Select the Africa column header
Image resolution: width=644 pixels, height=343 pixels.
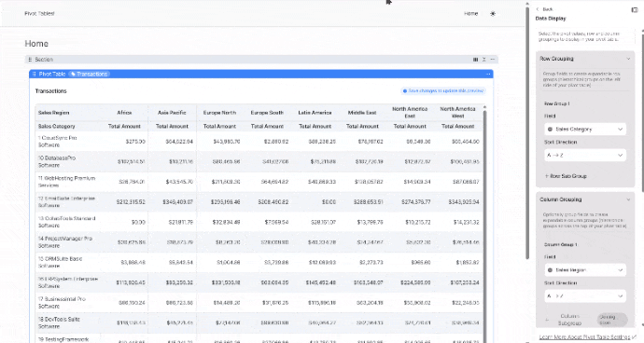pyautogui.click(x=124, y=113)
